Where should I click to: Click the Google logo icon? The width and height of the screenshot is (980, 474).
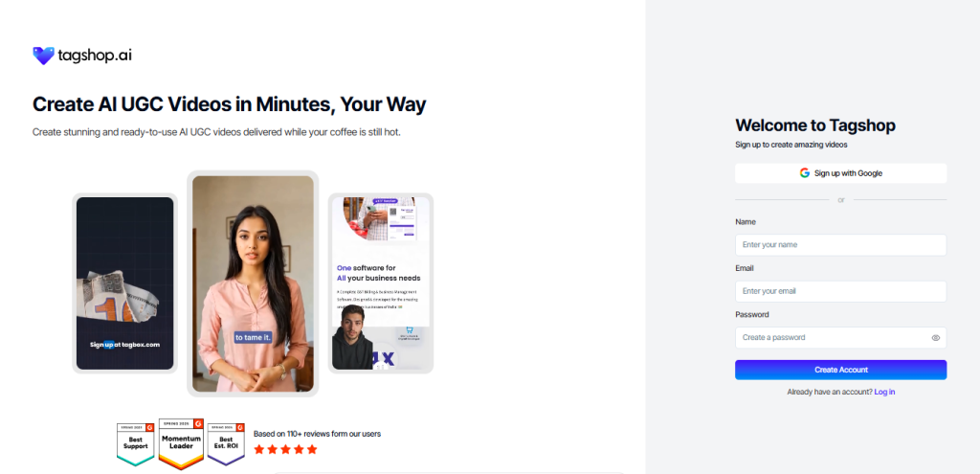pos(804,173)
